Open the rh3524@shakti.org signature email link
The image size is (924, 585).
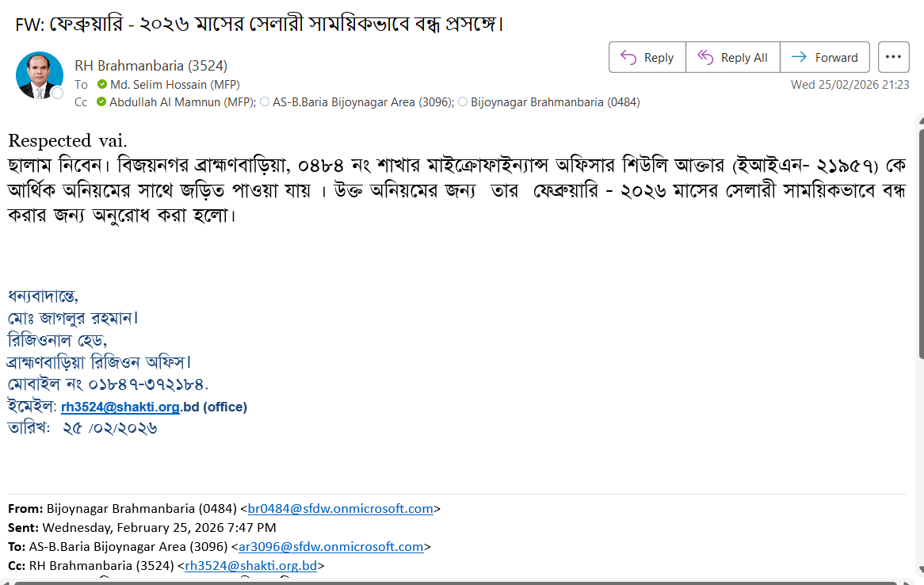click(120, 407)
